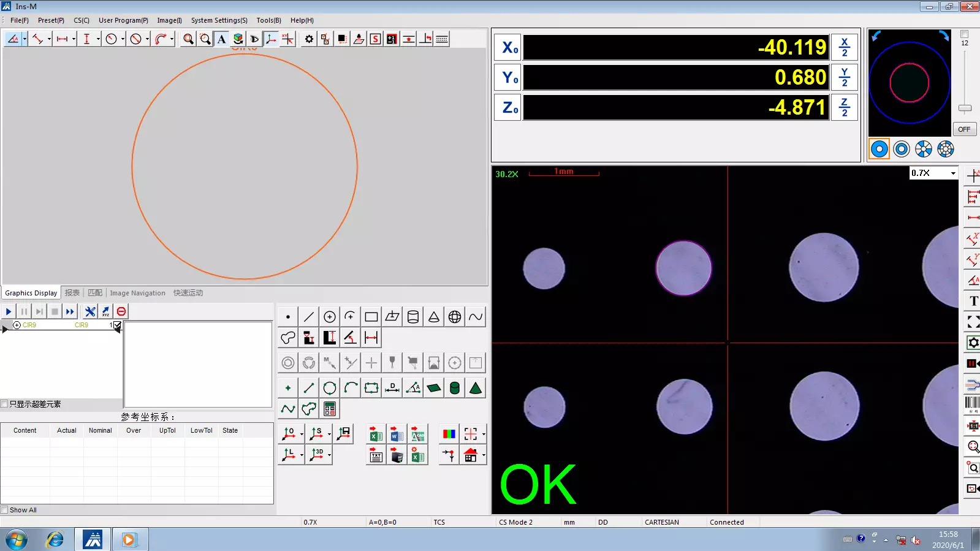Screen dimensions: 980x551
Task: Click the X/2 halving button
Action: pos(844,47)
